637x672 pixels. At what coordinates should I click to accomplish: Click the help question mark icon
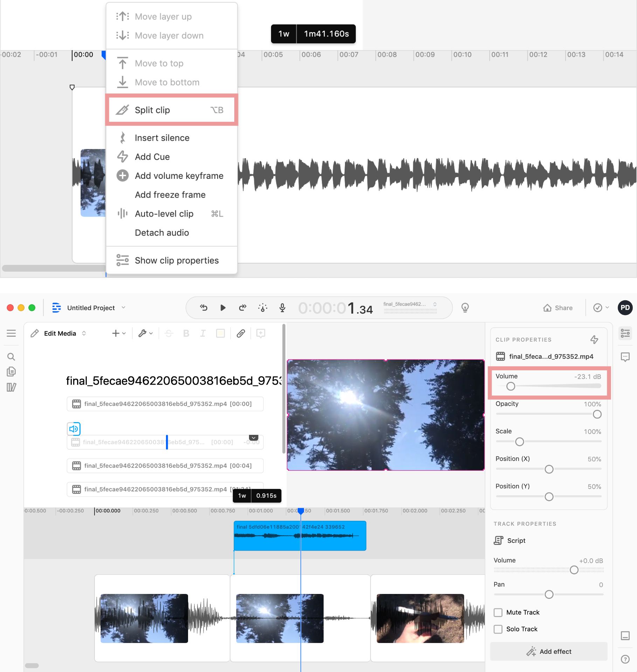[625, 659]
